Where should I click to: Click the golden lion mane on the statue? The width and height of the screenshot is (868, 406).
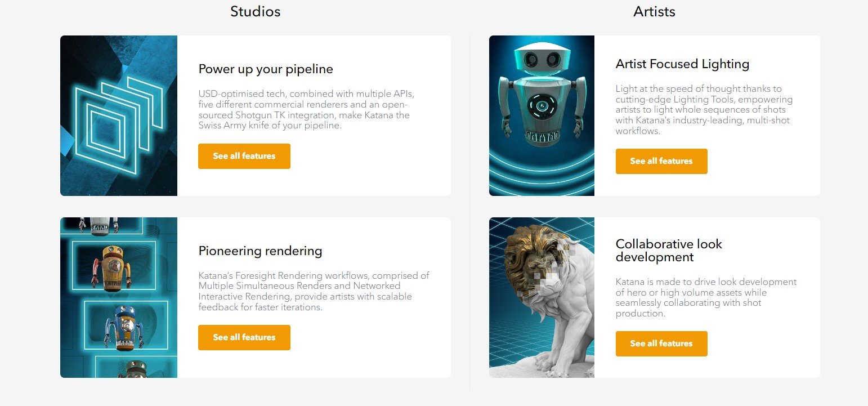532,252
